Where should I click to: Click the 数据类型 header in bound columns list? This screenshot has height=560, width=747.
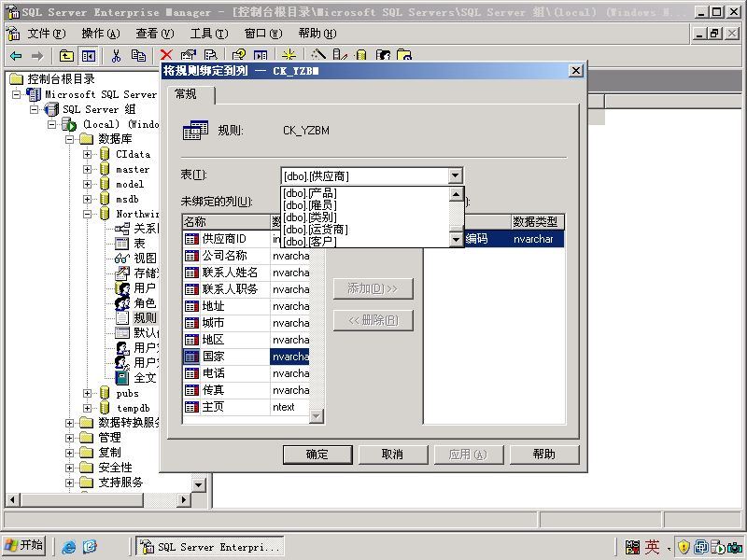[x=538, y=222]
